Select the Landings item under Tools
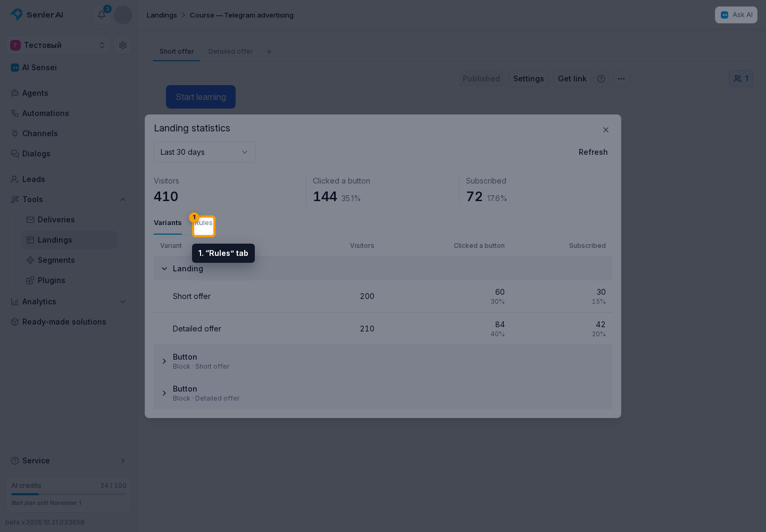 (69, 240)
